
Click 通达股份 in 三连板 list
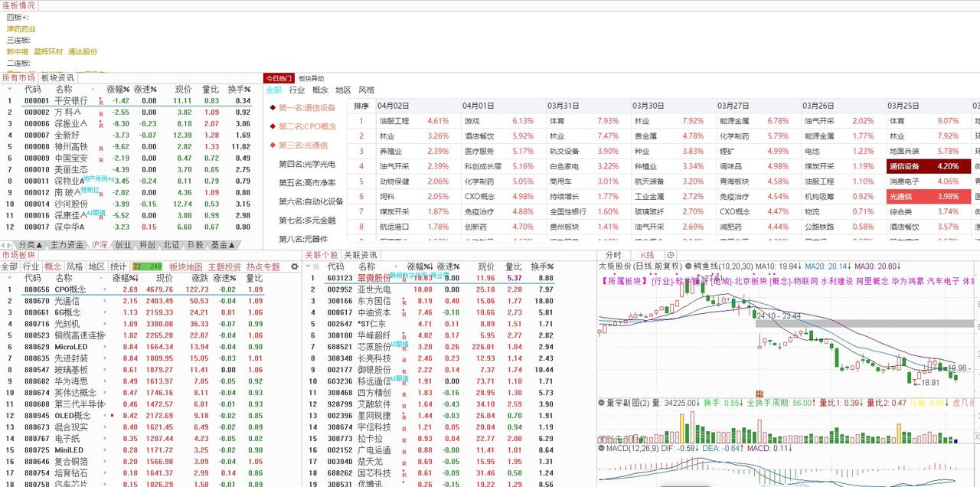83,51
